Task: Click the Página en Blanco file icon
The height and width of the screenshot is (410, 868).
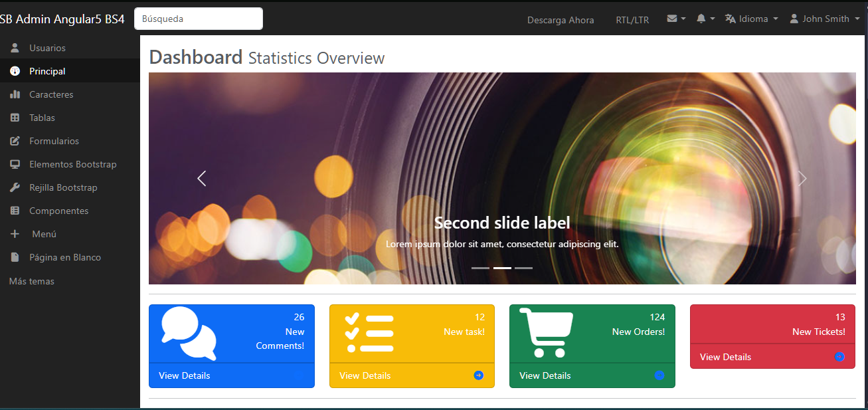Action: point(15,257)
